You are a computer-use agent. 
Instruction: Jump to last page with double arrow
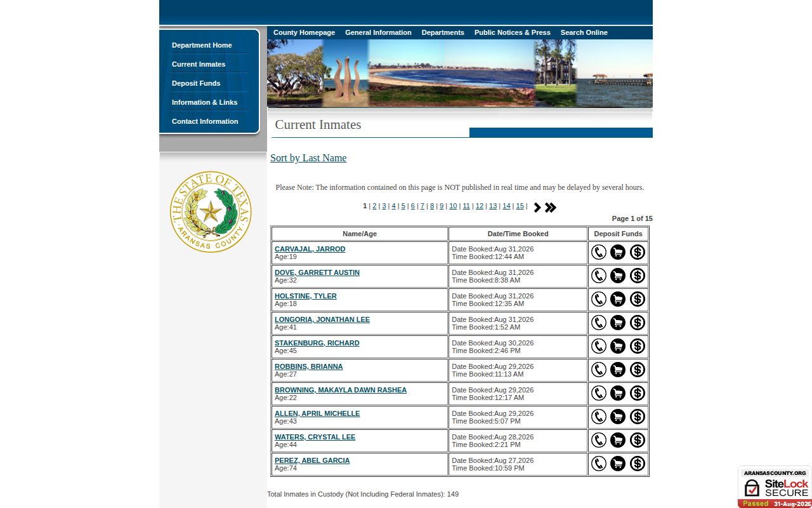coord(551,208)
